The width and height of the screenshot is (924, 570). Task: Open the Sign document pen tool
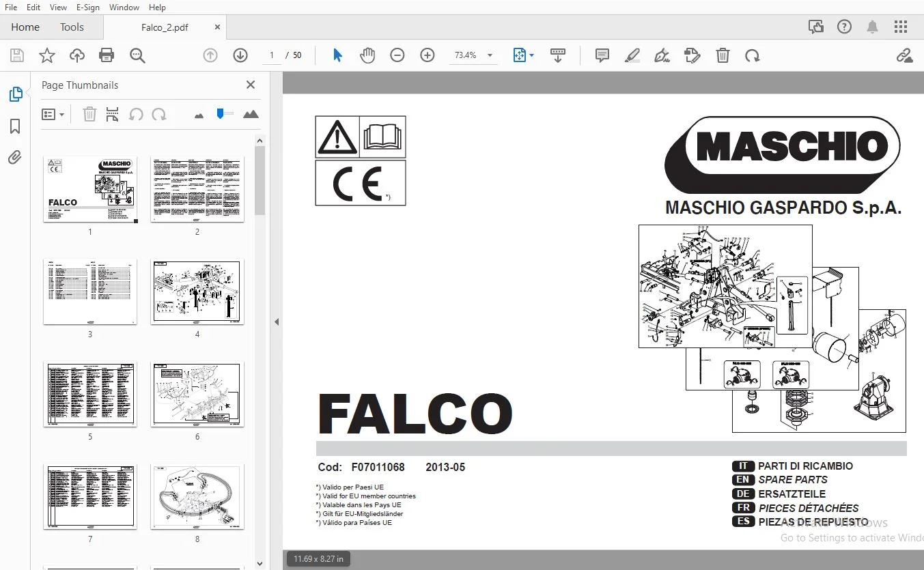[662, 55]
